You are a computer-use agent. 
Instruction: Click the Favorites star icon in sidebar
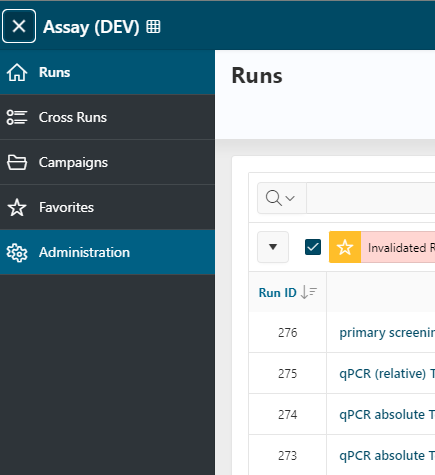[17, 207]
